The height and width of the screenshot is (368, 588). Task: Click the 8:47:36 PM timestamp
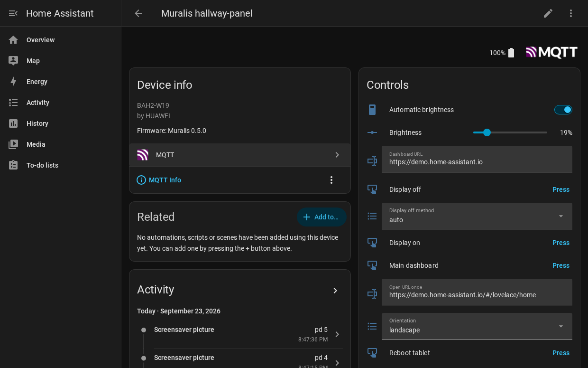(x=313, y=340)
